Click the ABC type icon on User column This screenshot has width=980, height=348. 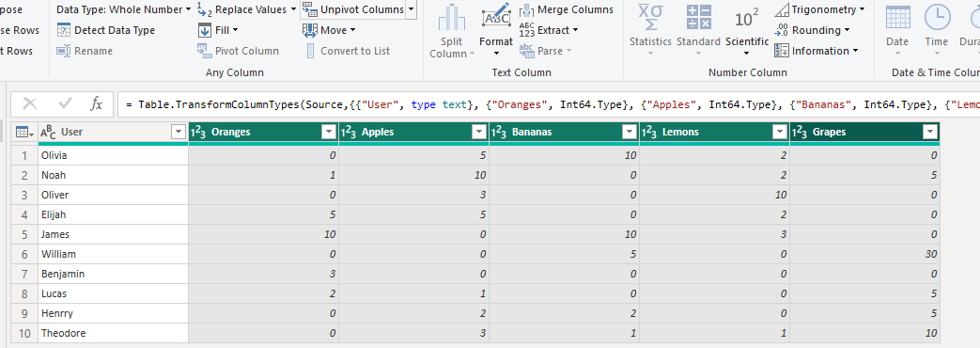coord(48,132)
